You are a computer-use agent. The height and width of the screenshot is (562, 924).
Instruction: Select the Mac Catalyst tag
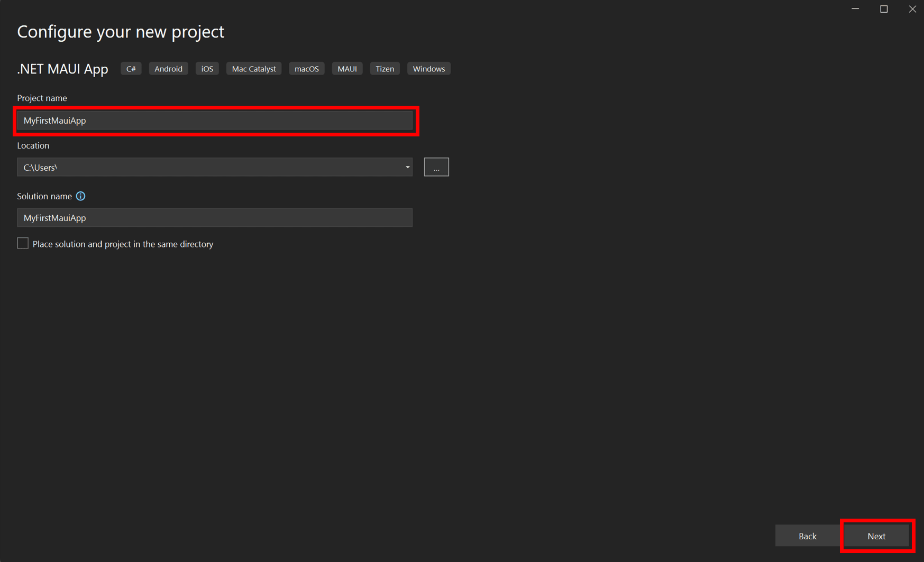253,69
